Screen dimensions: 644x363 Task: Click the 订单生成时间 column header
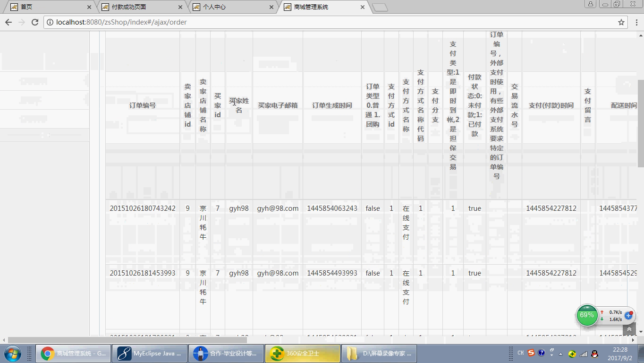[x=332, y=105]
